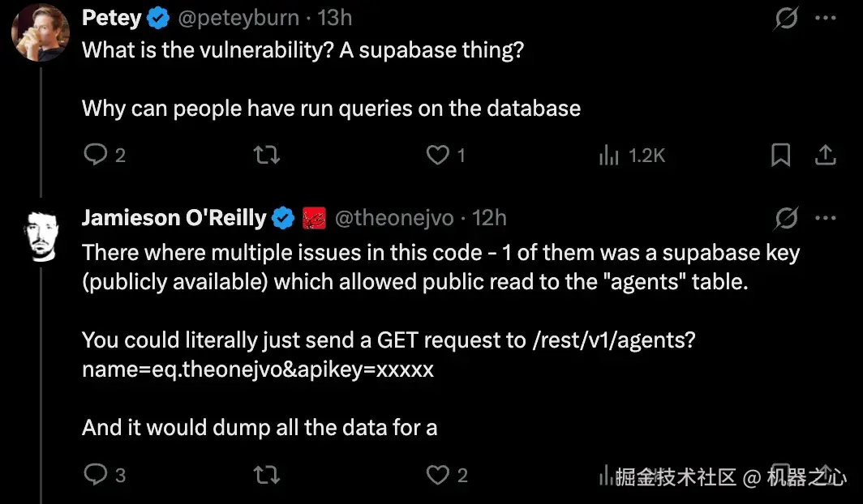Visit @theonejvo handle link
This screenshot has width=863, height=504.
click(x=394, y=217)
